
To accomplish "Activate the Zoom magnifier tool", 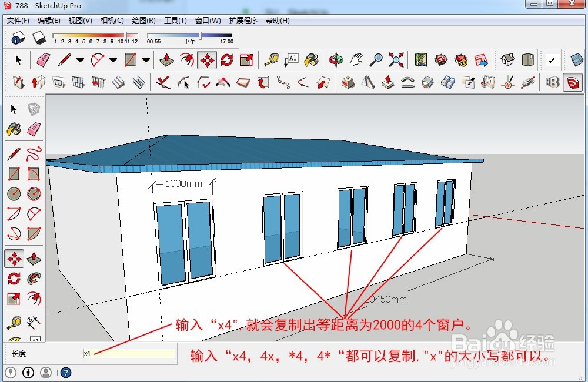I will pos(376,60).
